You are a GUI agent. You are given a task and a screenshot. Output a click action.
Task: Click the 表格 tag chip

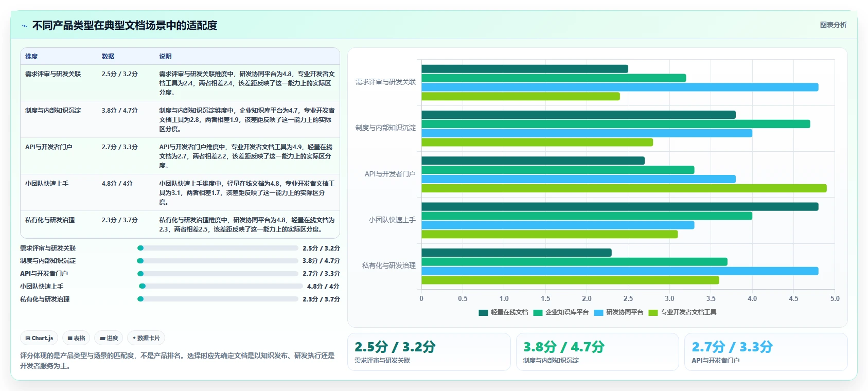pyautogui.click(x=76, y=338)
